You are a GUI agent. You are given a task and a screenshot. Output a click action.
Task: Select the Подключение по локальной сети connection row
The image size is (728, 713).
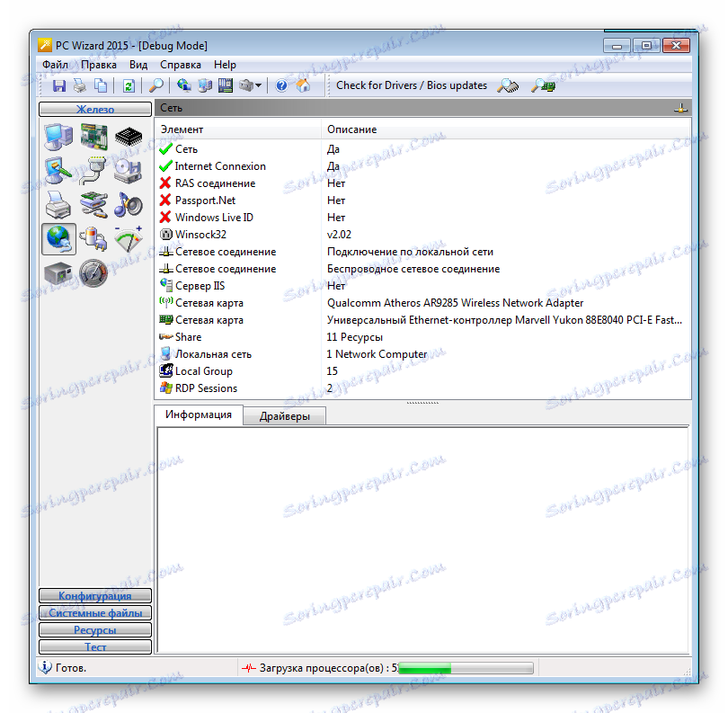(422, 252)
